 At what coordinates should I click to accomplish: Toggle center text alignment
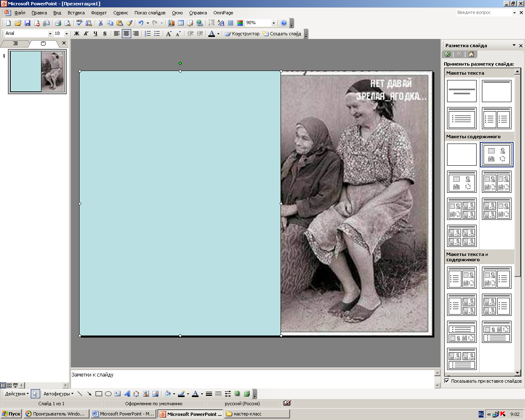click(x=126, y=34)
